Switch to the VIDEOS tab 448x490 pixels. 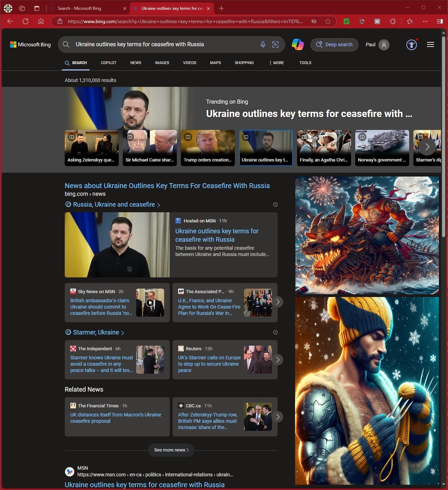(190, 63)
